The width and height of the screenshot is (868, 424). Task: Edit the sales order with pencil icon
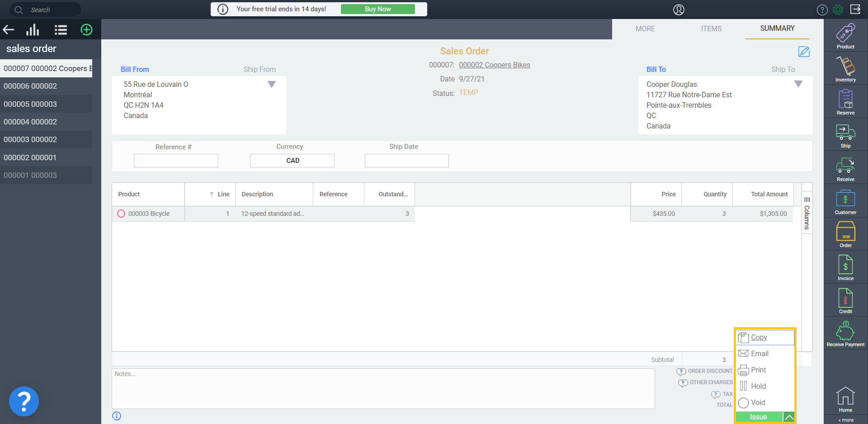pyautogui.click(x=804, y=52)
